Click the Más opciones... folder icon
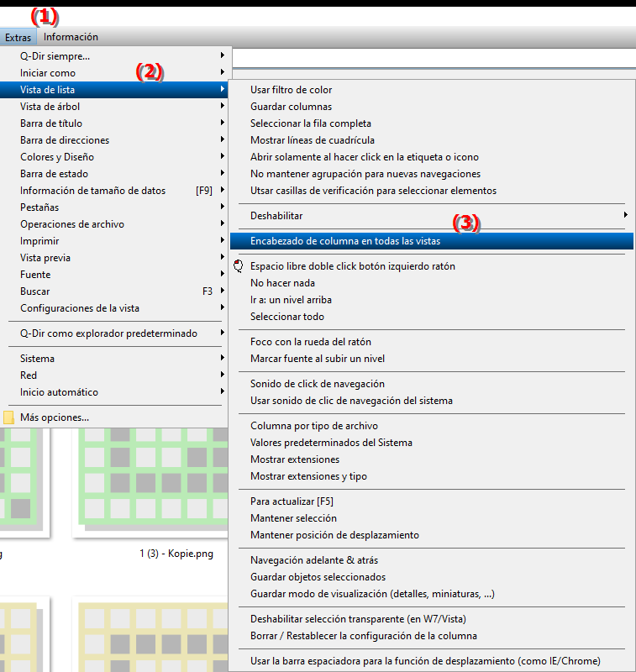636x672 pixels. pyautogui.click(x=8, y=417)
